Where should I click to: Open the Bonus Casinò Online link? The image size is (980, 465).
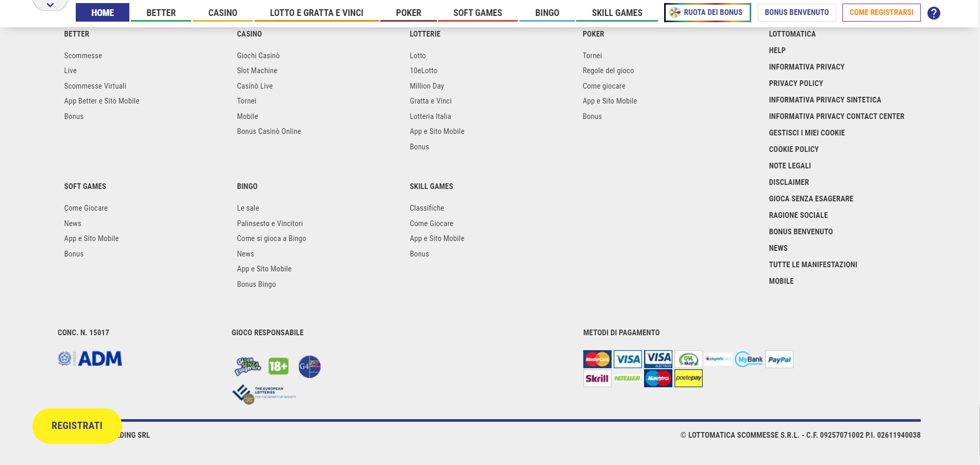[x=269, y=131]
